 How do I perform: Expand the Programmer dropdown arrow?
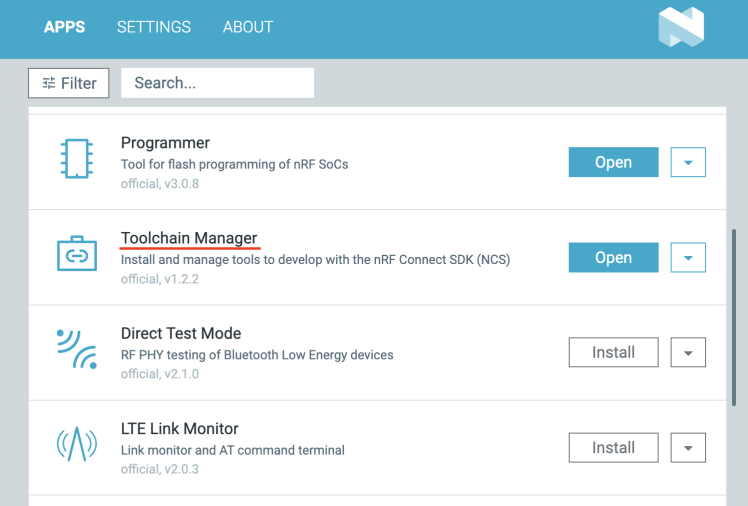(688, 162)
